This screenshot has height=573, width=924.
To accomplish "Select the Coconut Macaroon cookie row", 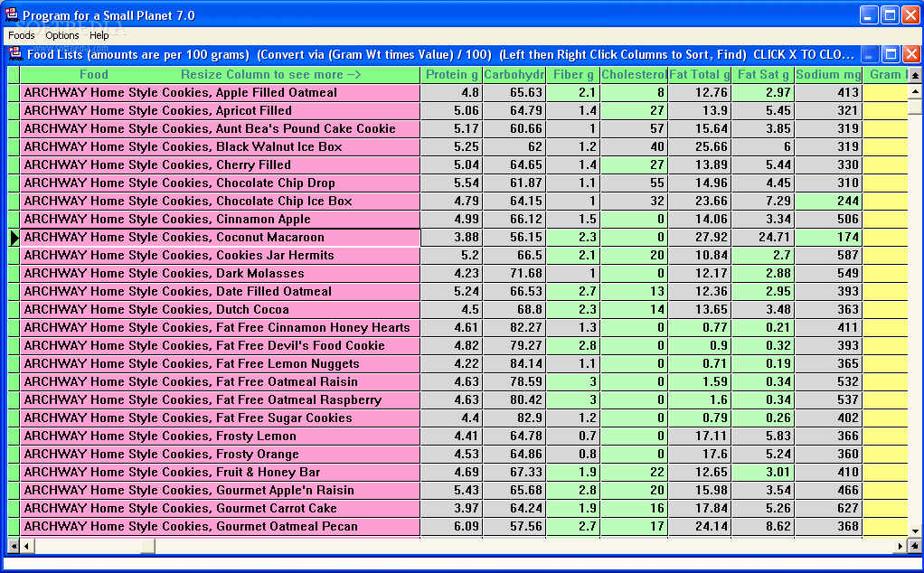I will (x=221, y=238).
